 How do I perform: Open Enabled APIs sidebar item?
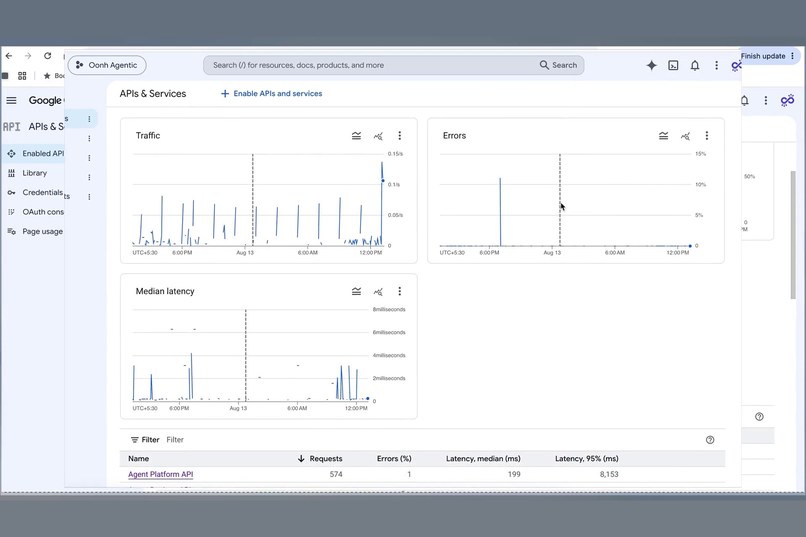pos(35,154)
